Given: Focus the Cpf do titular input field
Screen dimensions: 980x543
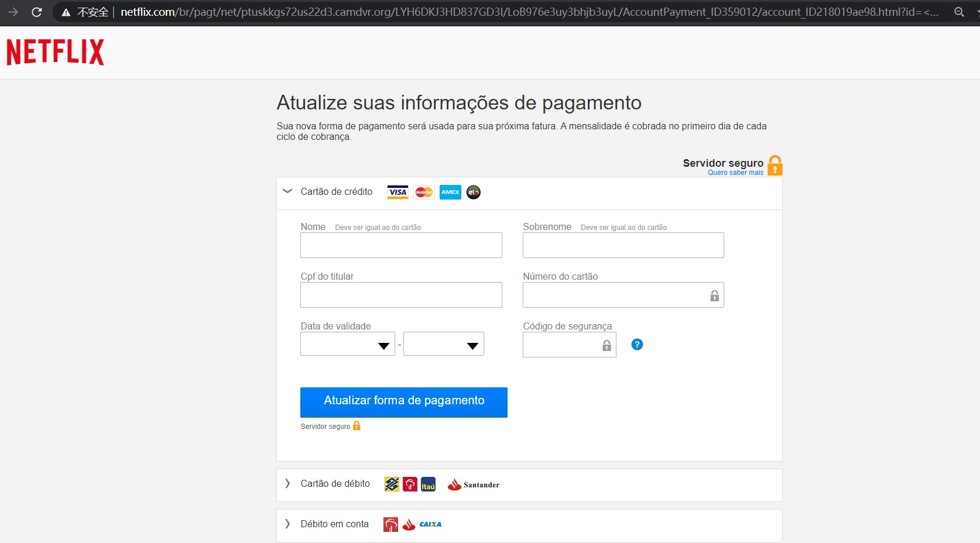Looking at the screenshot, I should (401, 295).
